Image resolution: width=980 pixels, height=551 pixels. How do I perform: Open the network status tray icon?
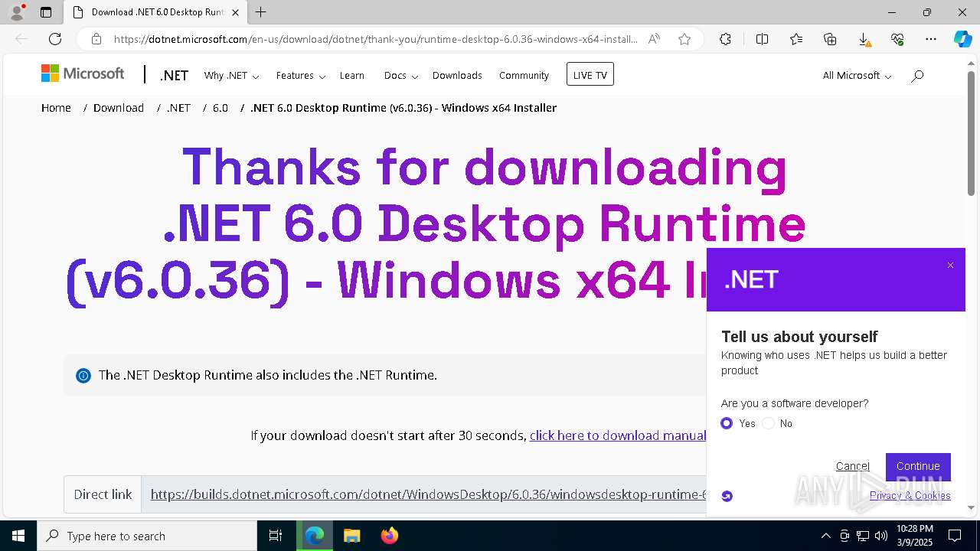pos(863,536)
